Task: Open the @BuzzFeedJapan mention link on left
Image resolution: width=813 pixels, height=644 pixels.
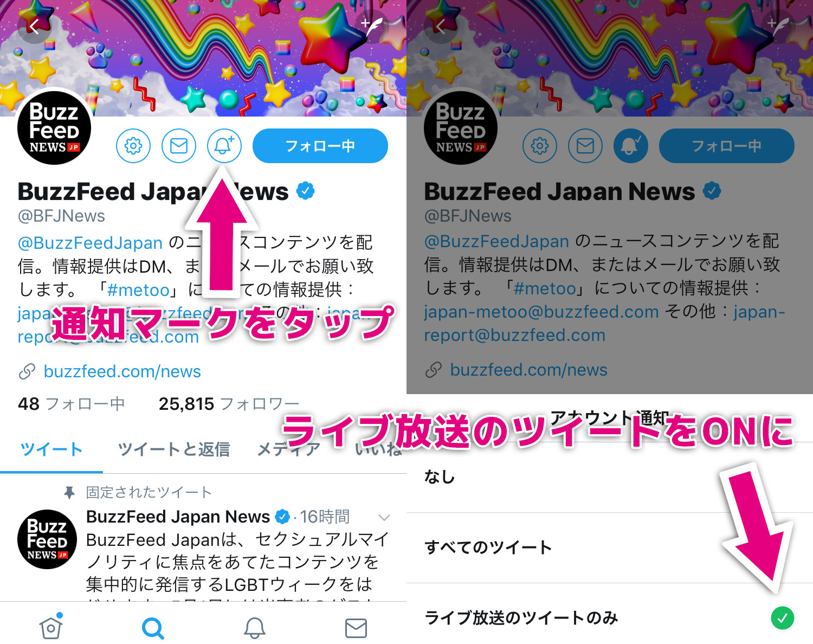Action: pos(90,242)
